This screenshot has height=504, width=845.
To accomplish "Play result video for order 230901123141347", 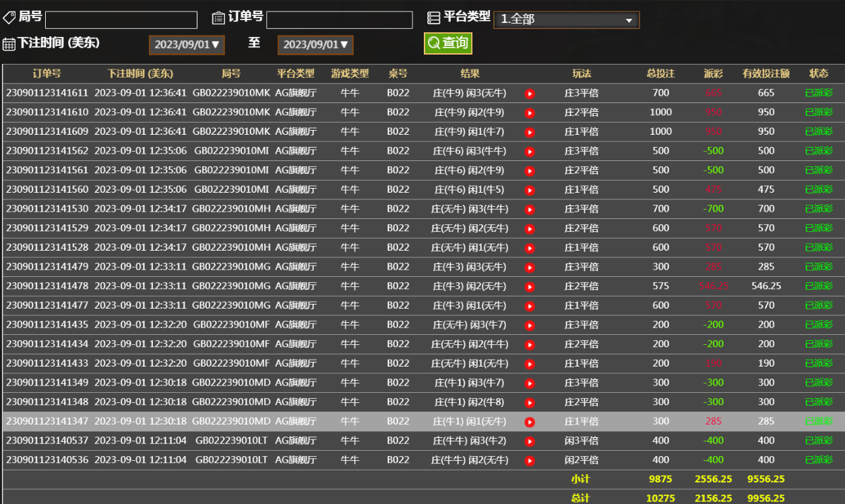I will click(530, 422).
